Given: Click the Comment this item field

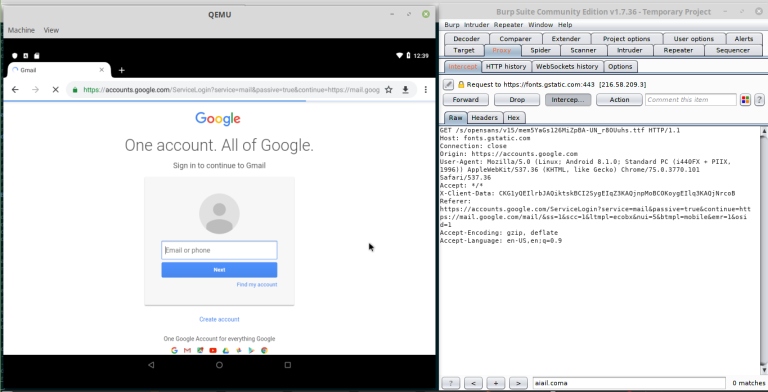Looking at the screenshot, I should point(691,99).
